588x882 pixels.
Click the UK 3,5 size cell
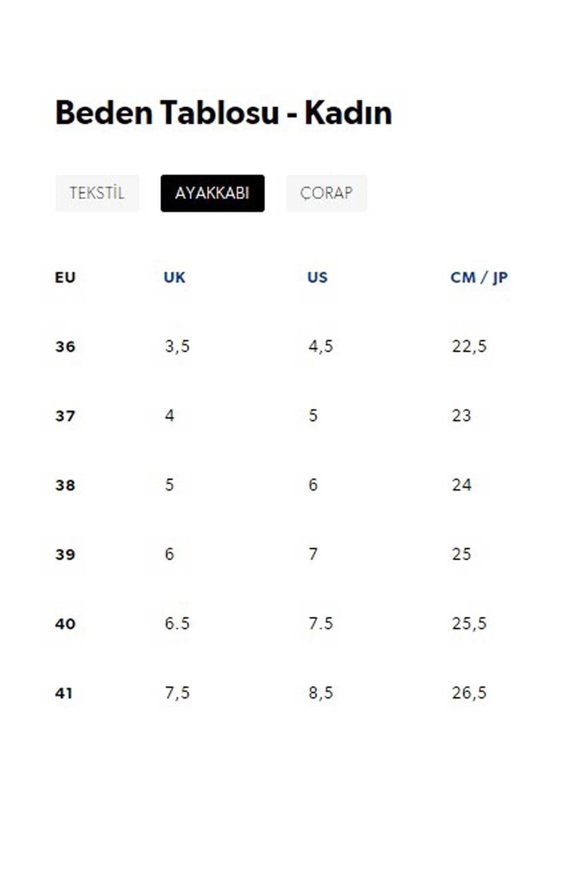[x=177, y=346]
